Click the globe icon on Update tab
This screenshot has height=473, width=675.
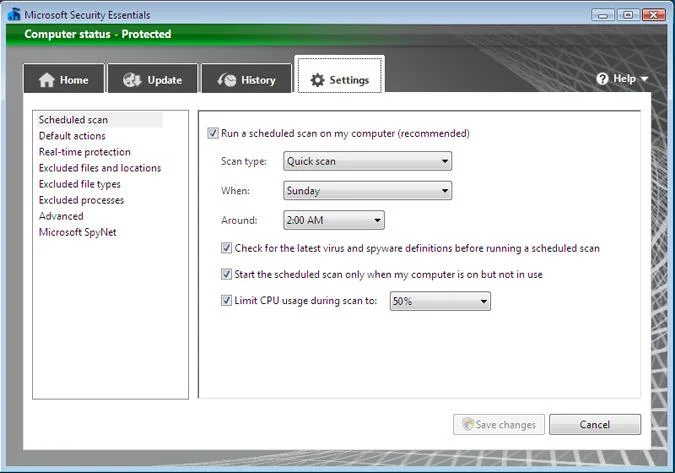[x=132, y=80]
